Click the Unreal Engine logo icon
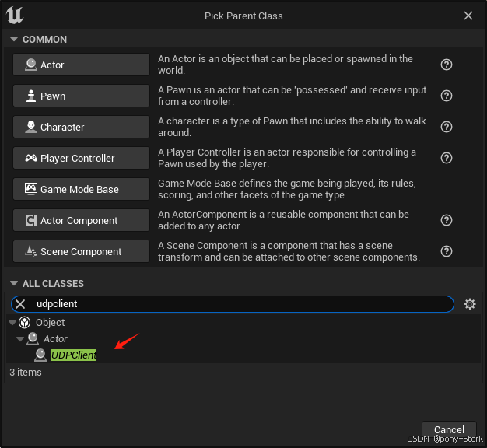This screenshot has height=448, width=487. (15, 16)
